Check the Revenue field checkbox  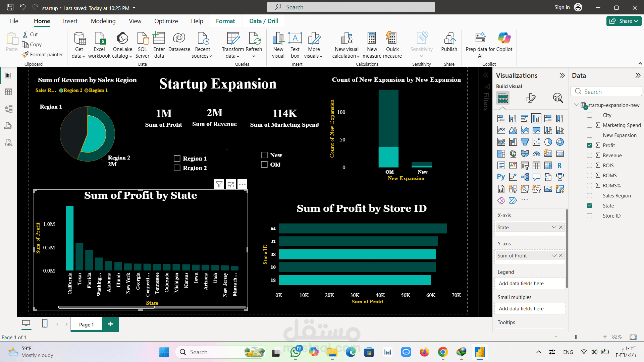coord(589,156)
